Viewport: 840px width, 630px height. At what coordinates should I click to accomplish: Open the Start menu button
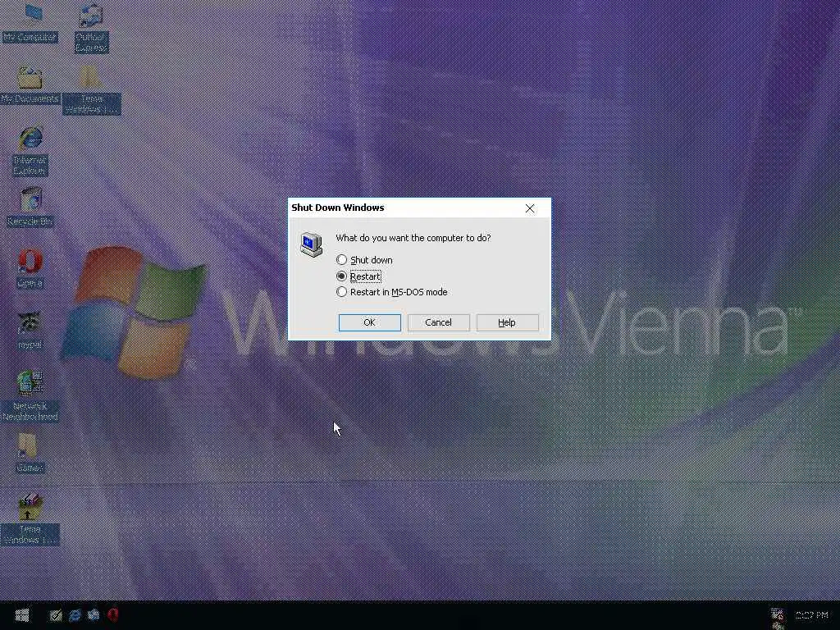pyautogui.click(x=22, y=615)
